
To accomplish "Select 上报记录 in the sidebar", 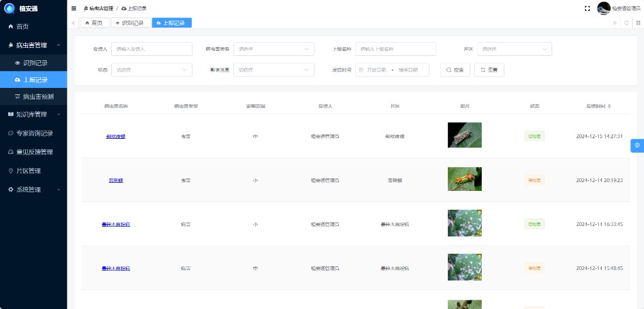I will (x=33, y=80).
